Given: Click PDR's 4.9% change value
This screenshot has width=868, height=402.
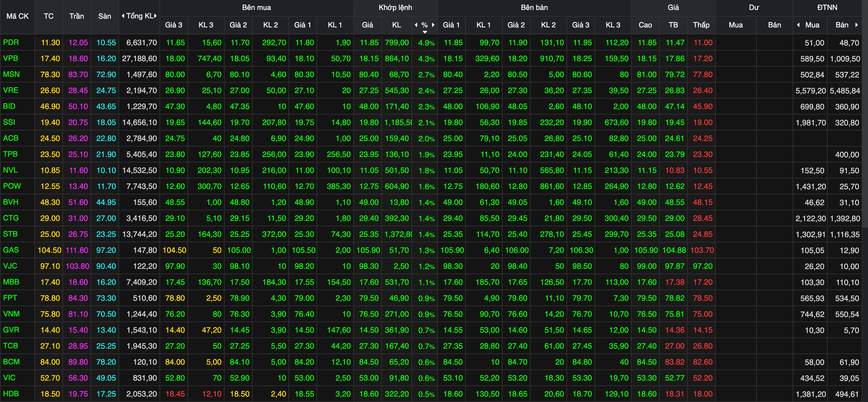Looking at the screenshot, I should click(x=426, y=43).
